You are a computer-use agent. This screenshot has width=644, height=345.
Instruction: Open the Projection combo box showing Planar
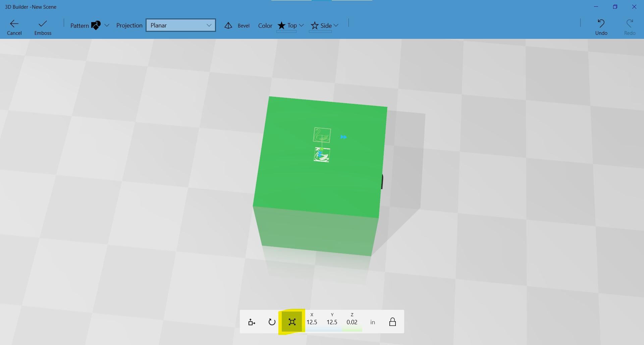(x=181, y=25)
